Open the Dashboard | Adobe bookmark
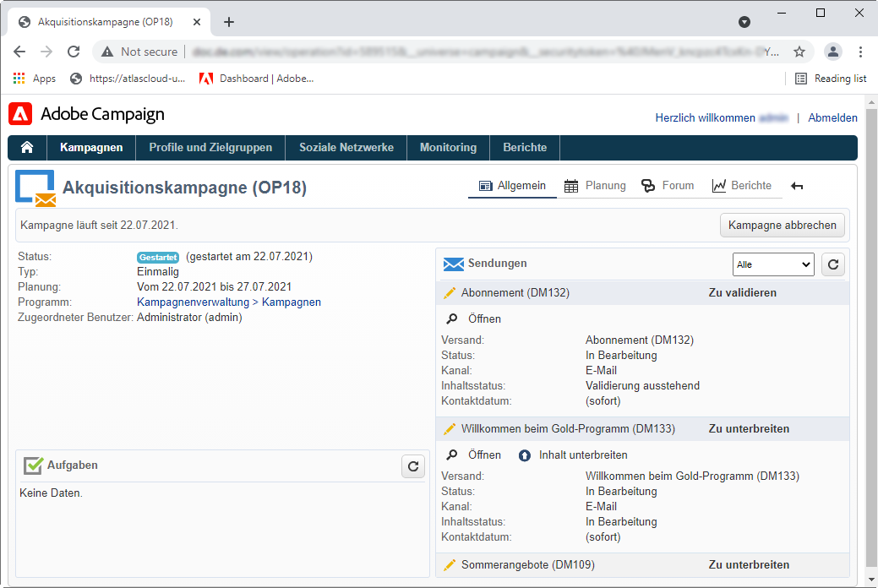Image resolution: width=878 pixels, height=588 pixels. (x=257, y=79)
